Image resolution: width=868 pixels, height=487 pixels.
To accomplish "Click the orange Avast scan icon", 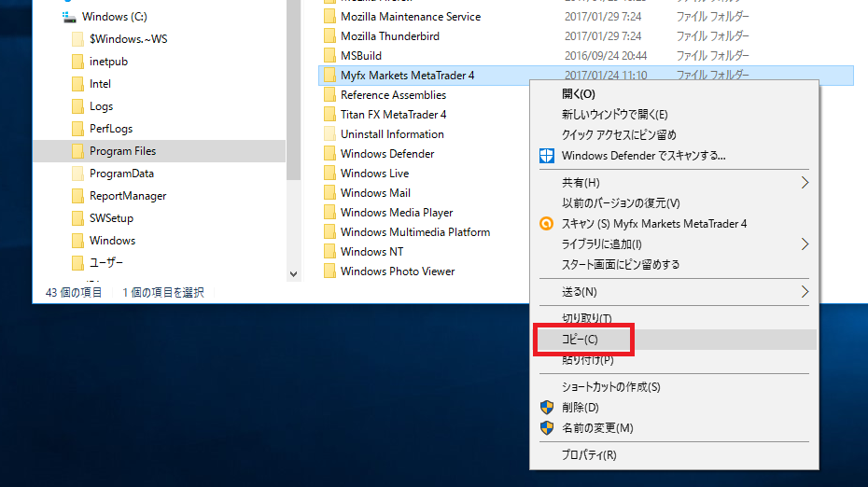I will (x=546, y=224).
